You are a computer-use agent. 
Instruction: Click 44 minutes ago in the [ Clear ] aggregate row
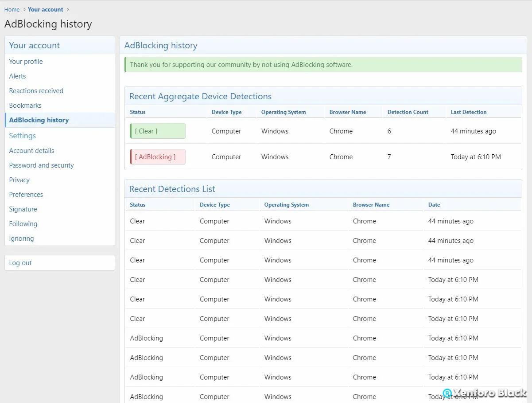point(474,131)
